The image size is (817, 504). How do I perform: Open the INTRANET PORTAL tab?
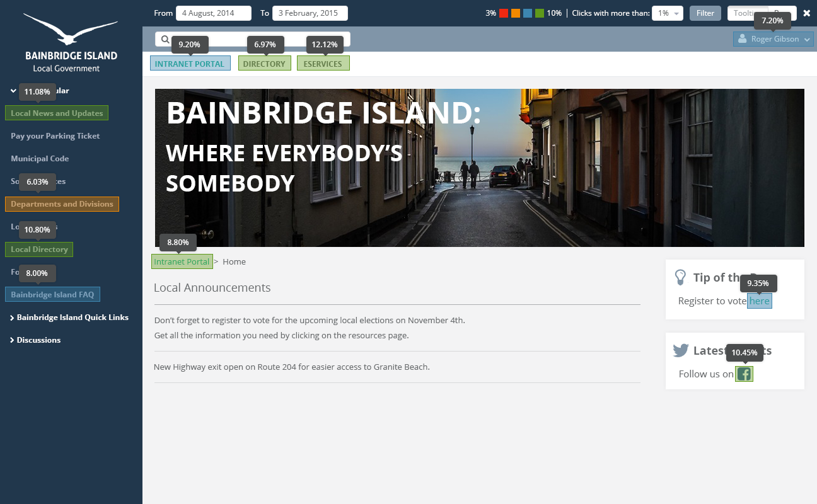click(190, 64)
